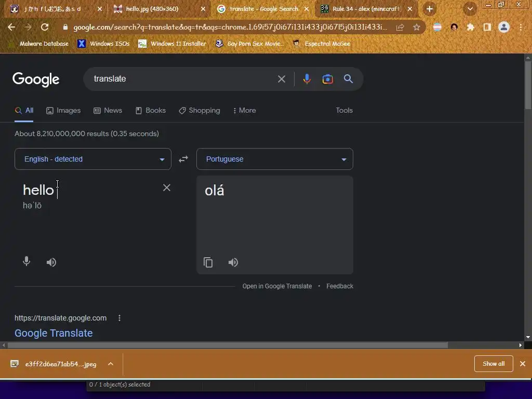Switch to the Images results tab
Screen dimensions: 532x399
(x=64, y=110)
